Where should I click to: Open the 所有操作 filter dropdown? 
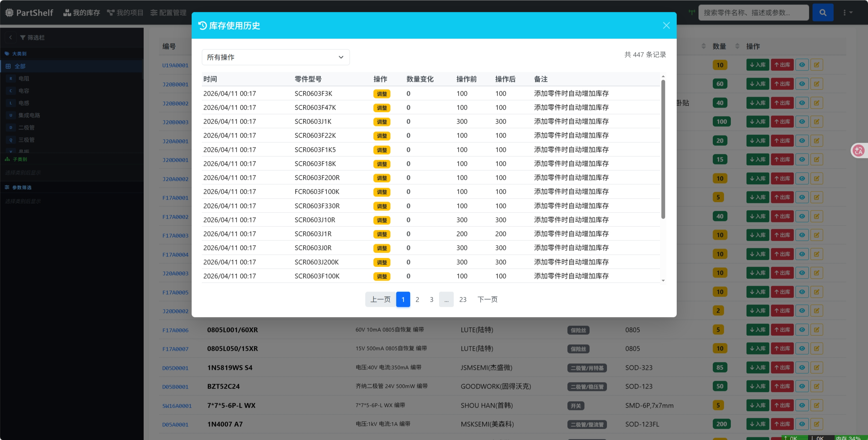pyautogui.click(x=276, y=57)
